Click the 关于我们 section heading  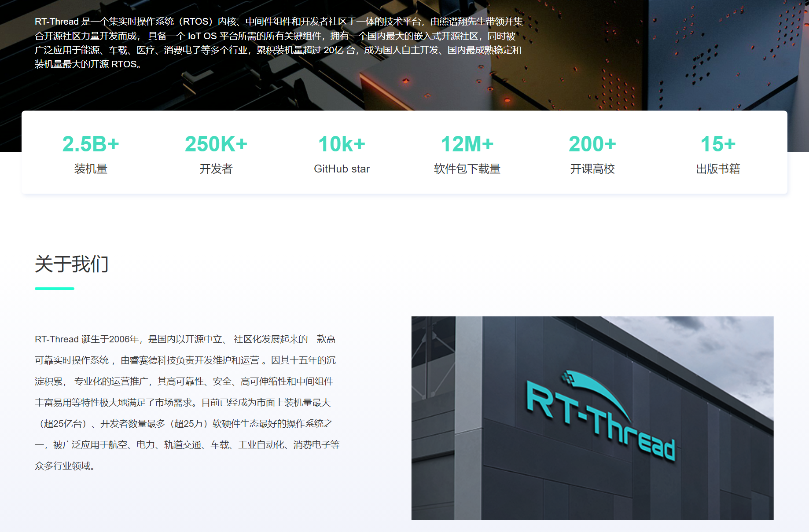pyautogui.click(x=72, y=264)
